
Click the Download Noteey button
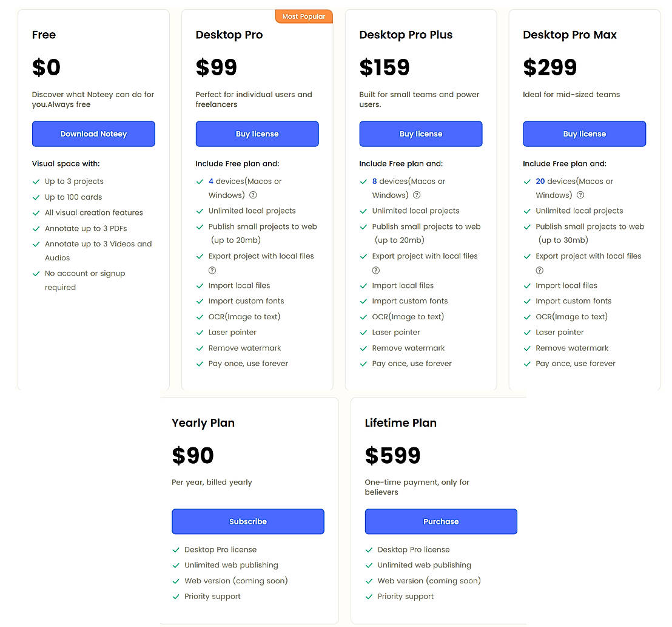[93, 134]
